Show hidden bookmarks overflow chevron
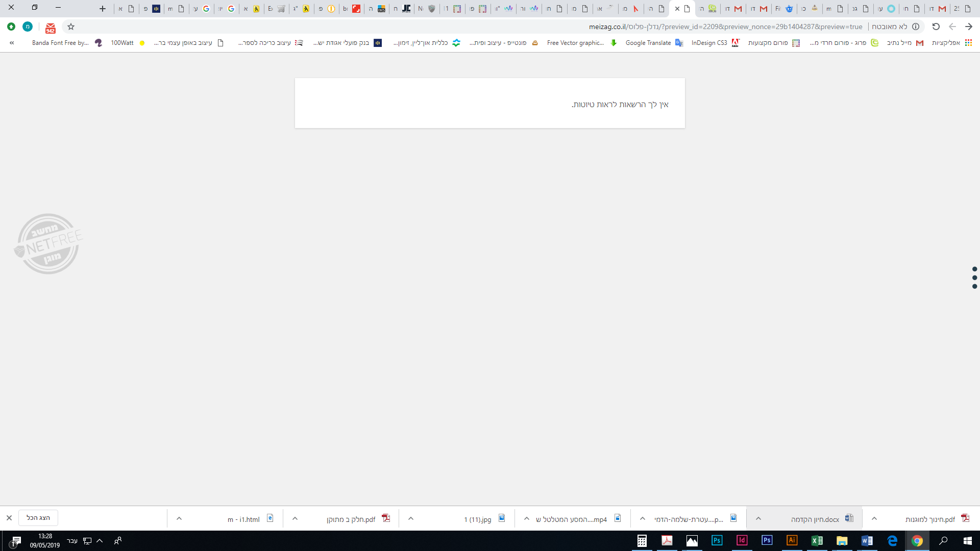The height and width of the screenshot is (551, 980). pyautogui.click(x=12, y=43)
